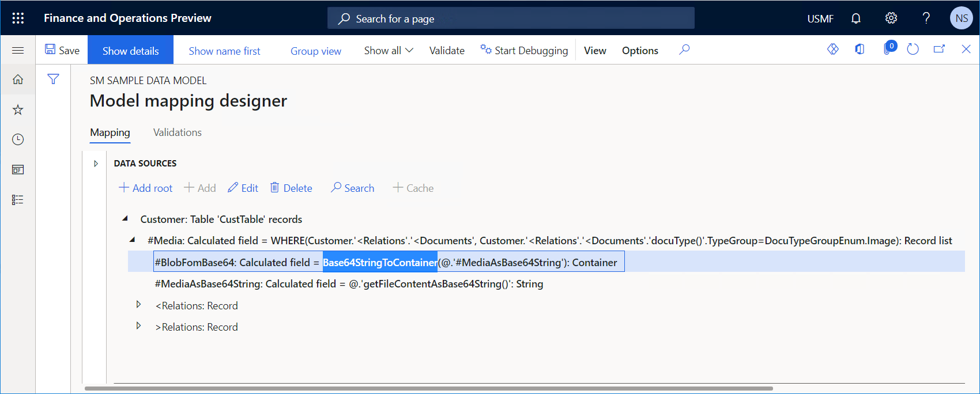The height and width of the screenshot is (394, 980).
Task: Switch to the Mapping tab
Action: pos(110,132)
